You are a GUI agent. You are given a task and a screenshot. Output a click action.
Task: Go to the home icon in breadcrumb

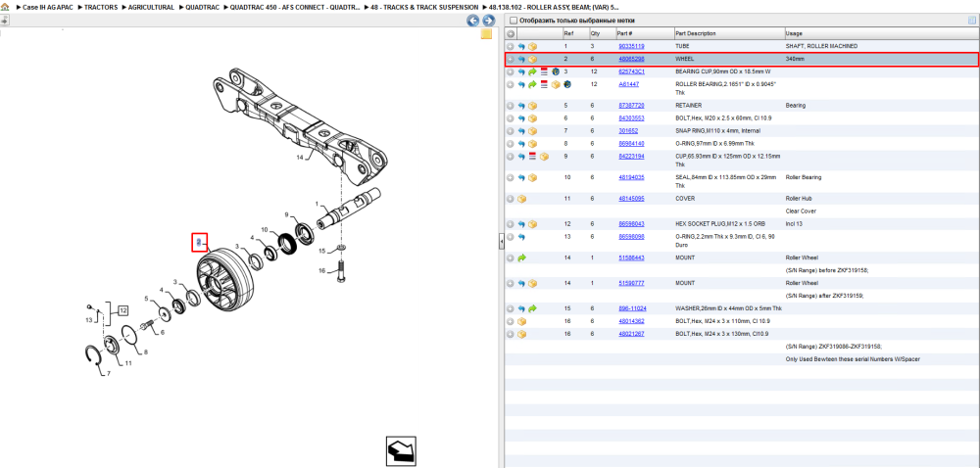(5, 8)
